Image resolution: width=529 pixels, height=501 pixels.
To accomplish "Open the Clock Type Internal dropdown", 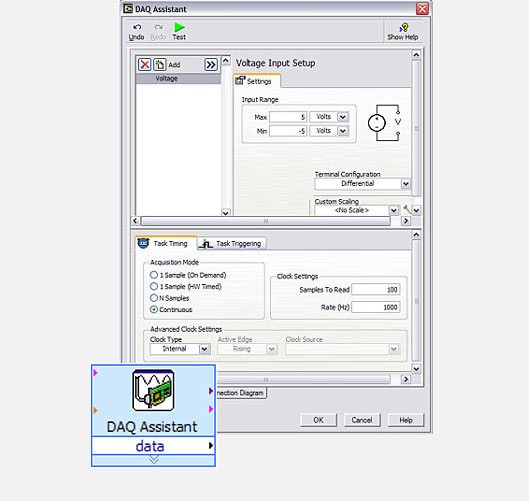I will pyautogui.click(x=204, y=349).
